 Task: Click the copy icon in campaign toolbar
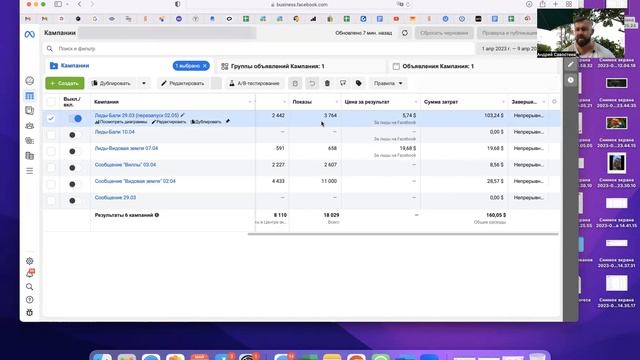(295, 83)
